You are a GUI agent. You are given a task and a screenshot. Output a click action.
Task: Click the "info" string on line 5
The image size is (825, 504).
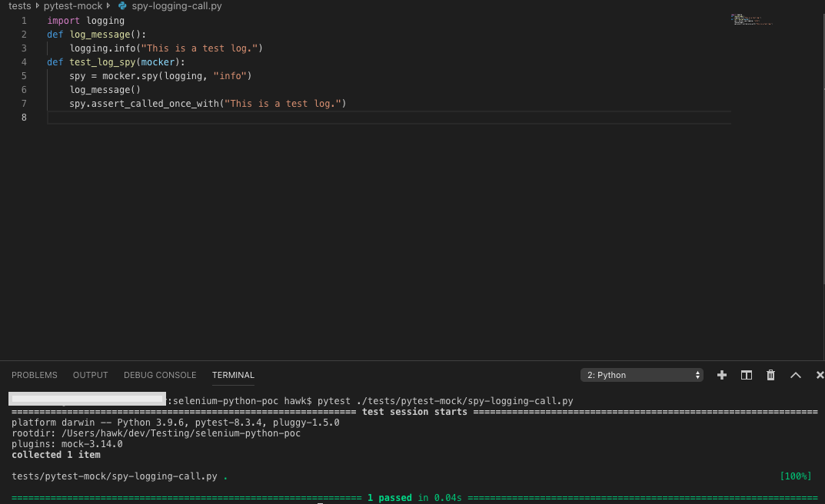coord(230,76)
